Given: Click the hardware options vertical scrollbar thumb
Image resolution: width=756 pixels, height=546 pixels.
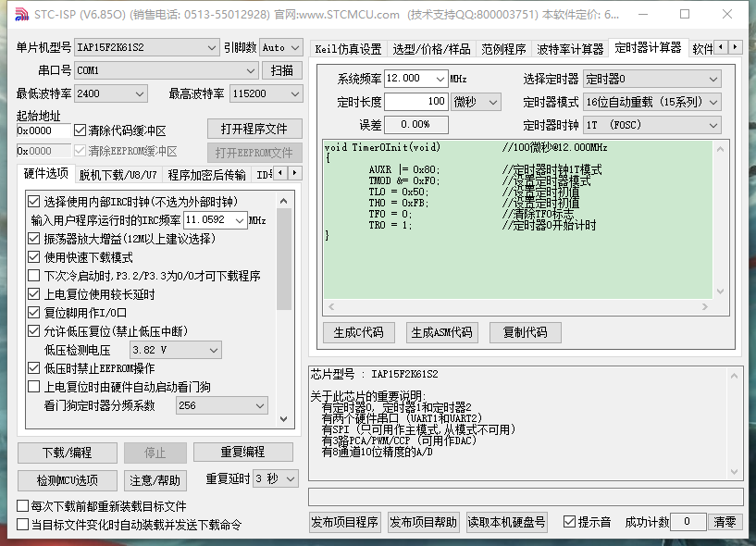Looking at the screenshot, I should (x=284, y=259).
